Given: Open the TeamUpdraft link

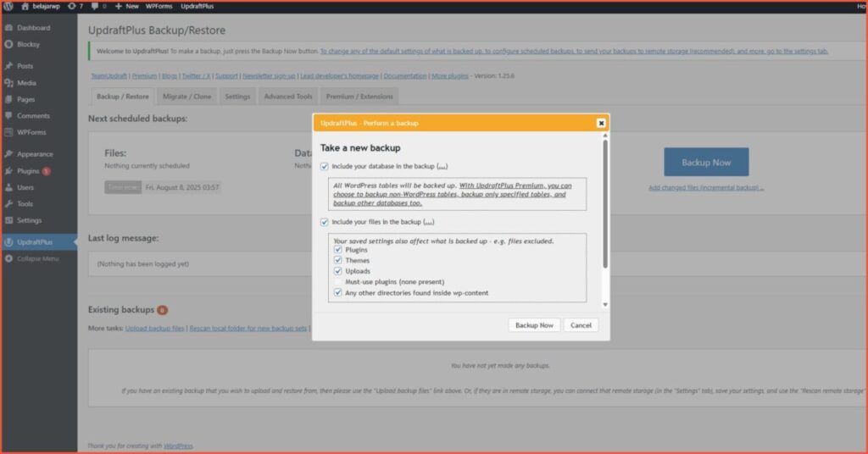Looking at the screenshot, I should pos(109,76).
